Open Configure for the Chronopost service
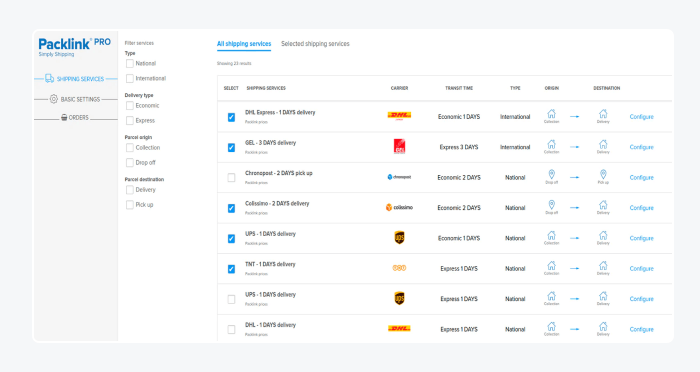 (642, 177)
